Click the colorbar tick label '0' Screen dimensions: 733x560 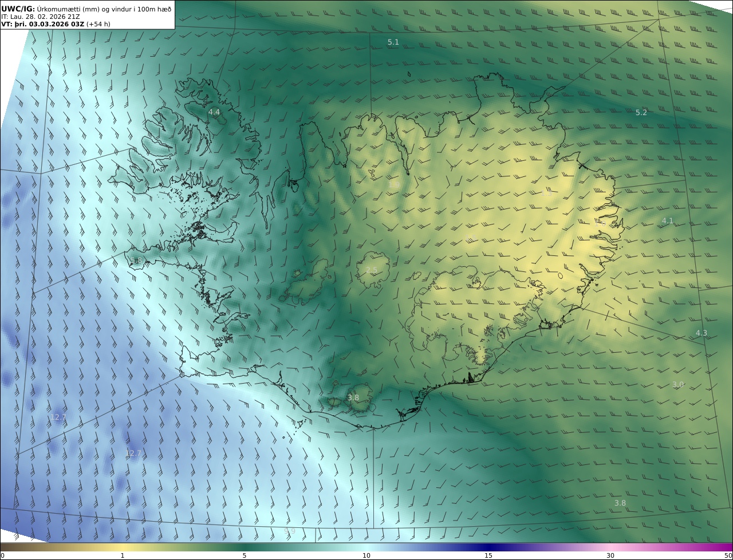2,555
